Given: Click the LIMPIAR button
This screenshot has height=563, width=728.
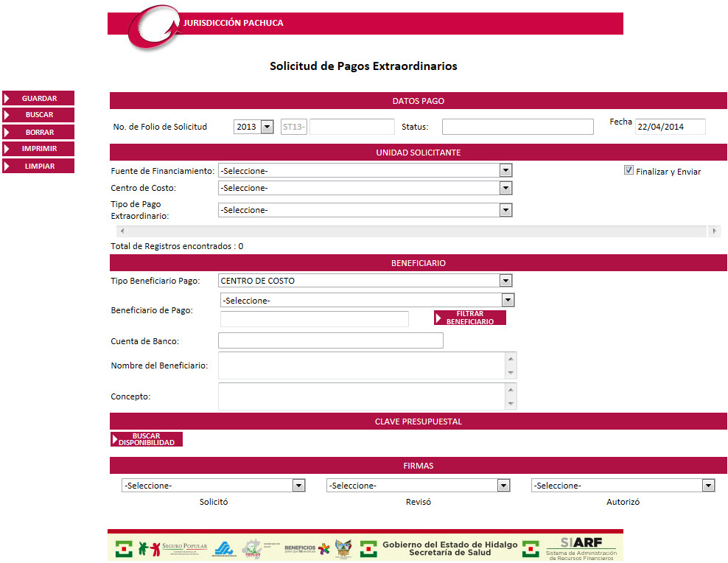Looking at the screenshot, I should pyautogui.click(x=38, y=166).
